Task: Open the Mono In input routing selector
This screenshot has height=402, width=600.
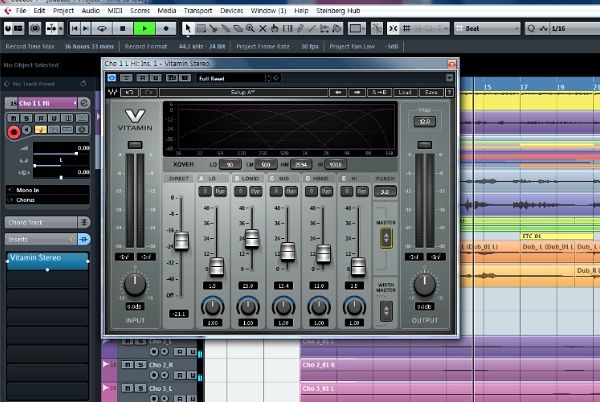Action: click(x=47, y=190)
